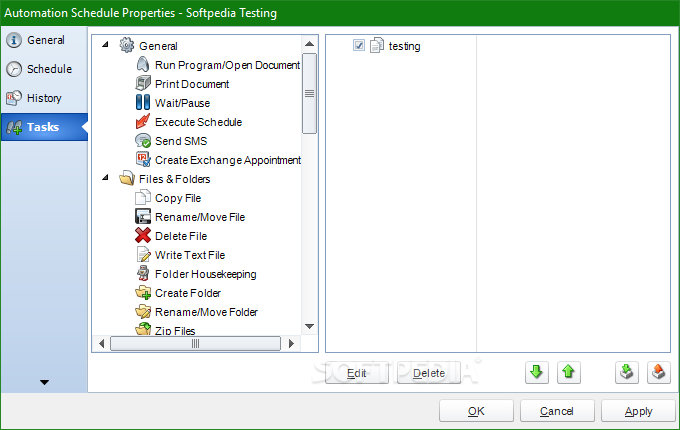680x430 pixels.
Task: Select the "testing" task label
Action: coord(404,46)
